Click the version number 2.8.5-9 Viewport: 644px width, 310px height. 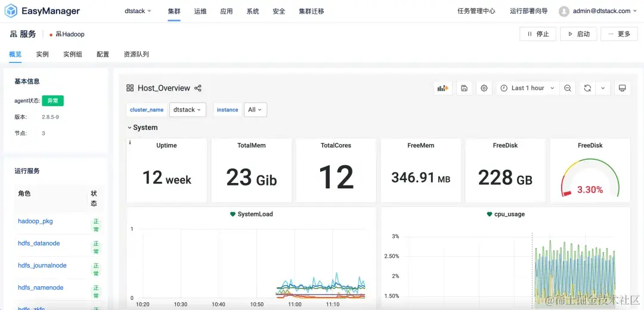tap(51, 117)
